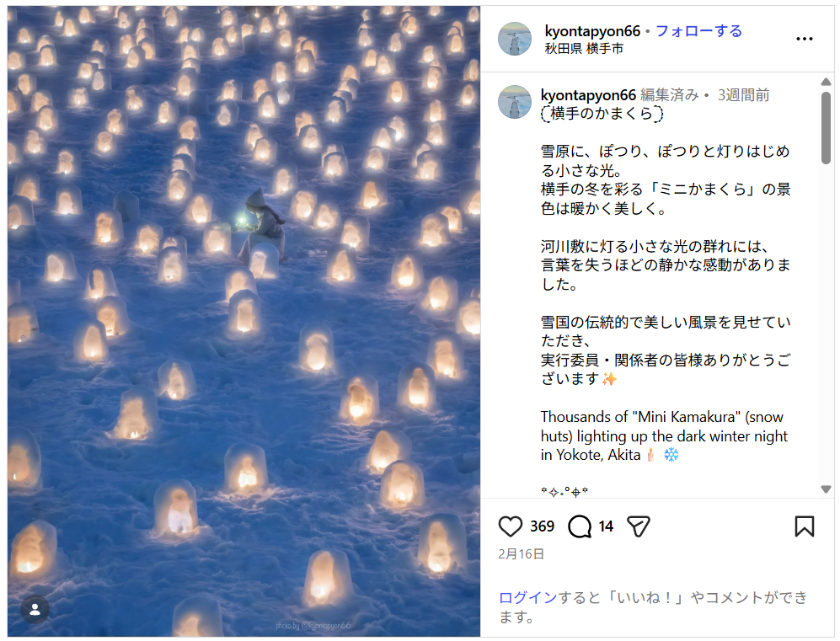Open the kyontapyon66 username in the caption
Image resolution: width=840 pixels, height=641 pixels.
tap(588, 95)
